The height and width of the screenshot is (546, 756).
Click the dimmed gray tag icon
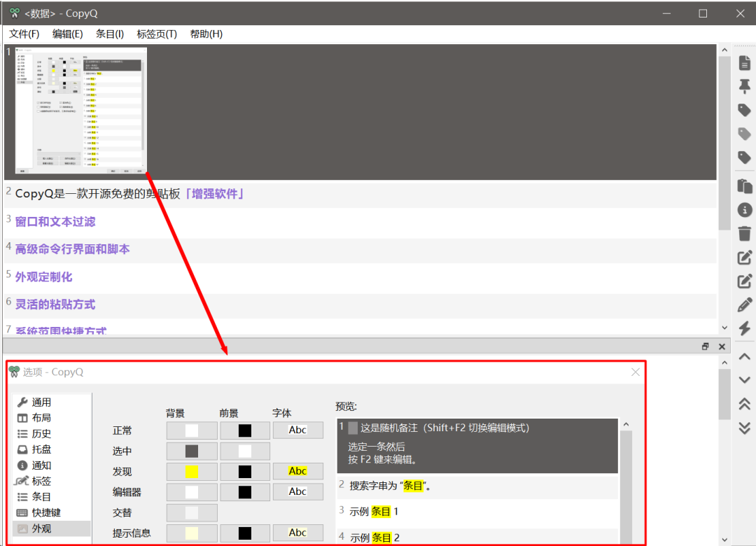click(744, 134)
